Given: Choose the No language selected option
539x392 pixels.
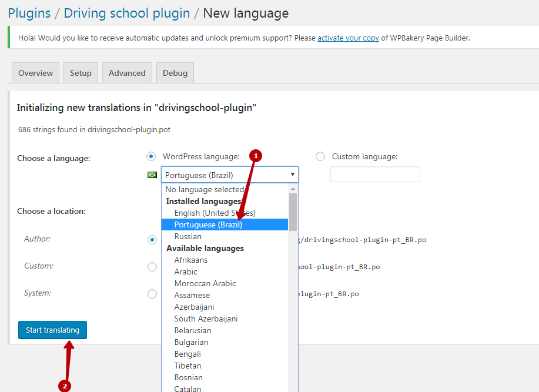Looking at the screenshot, I should click(204, 189).
